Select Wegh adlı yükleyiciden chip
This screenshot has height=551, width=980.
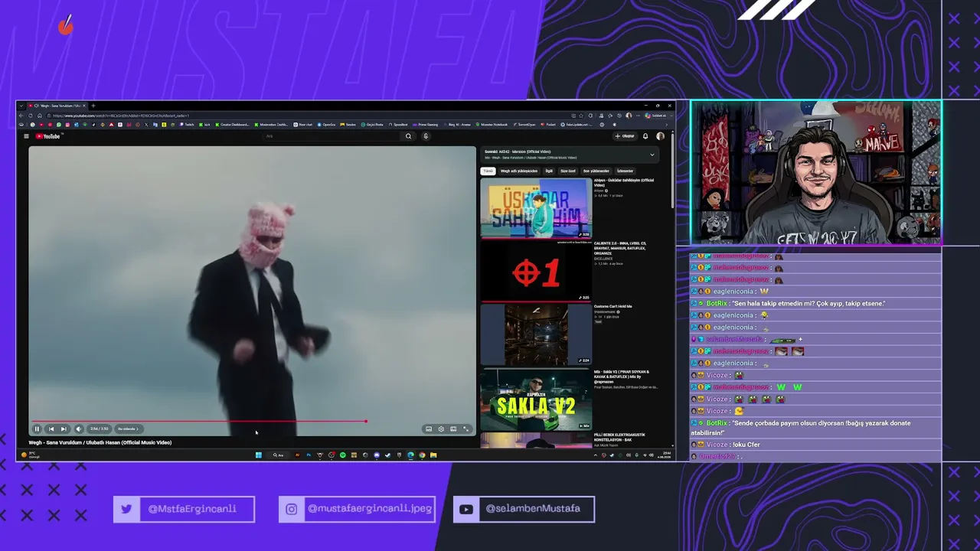click(519, 171)
